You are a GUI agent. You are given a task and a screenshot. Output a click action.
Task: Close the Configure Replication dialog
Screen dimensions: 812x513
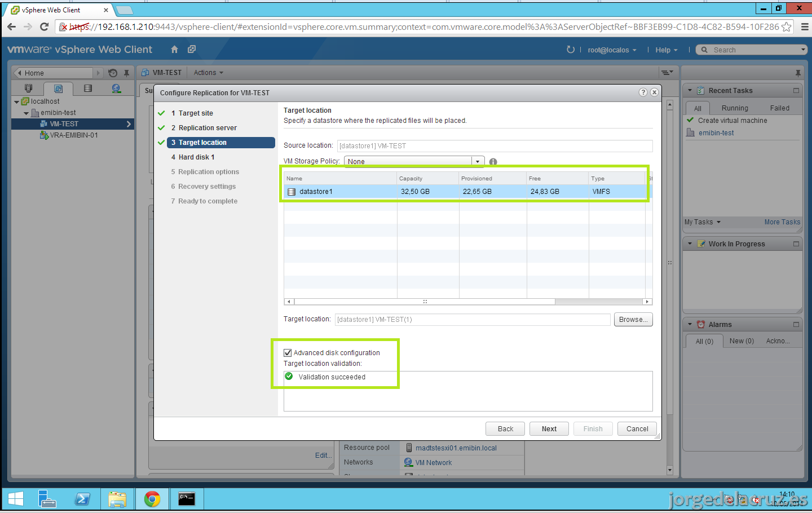click(x=654, y=92)
